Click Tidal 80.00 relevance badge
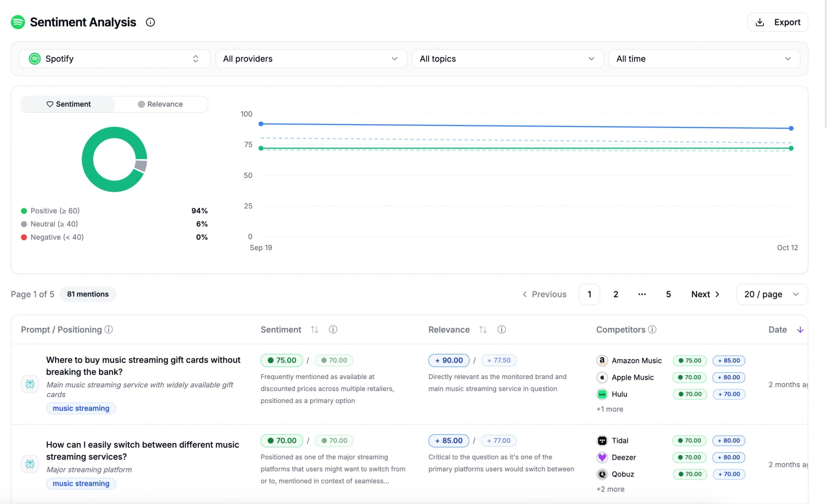 point(729,441)
